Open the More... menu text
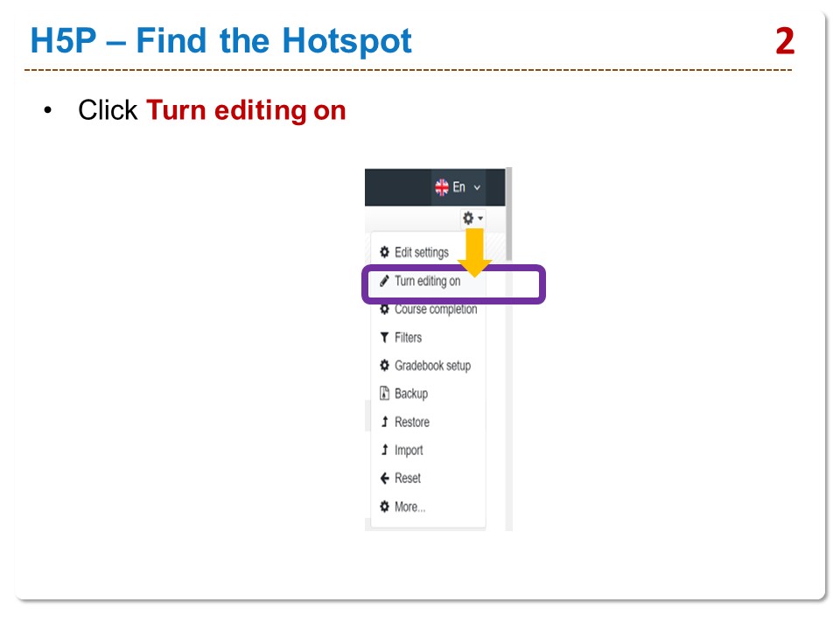 point(409,507)
